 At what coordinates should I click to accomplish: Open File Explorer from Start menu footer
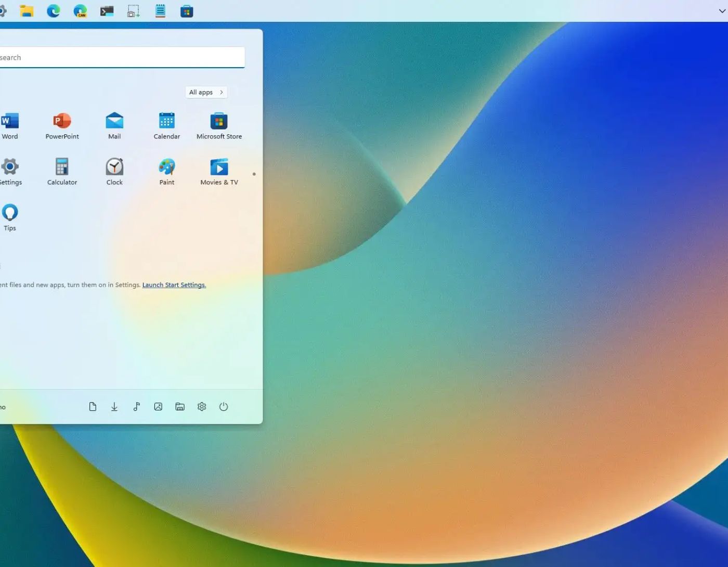180,407
